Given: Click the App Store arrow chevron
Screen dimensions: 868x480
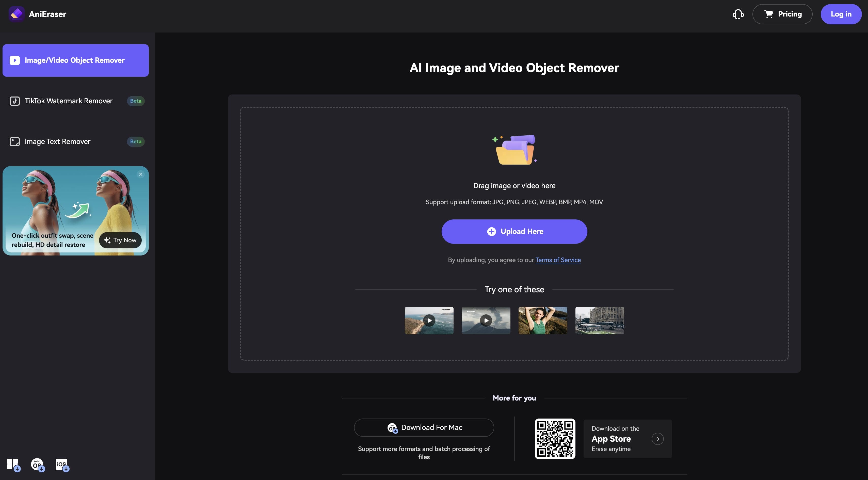Looking at the screenshot, I should (x=657, y=439).
